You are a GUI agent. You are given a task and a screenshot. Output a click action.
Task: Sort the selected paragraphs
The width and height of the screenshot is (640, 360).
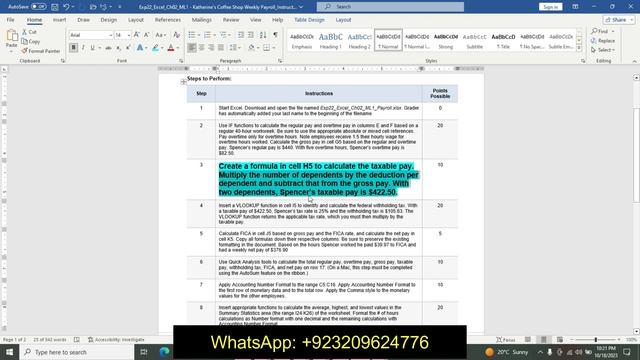263,35
